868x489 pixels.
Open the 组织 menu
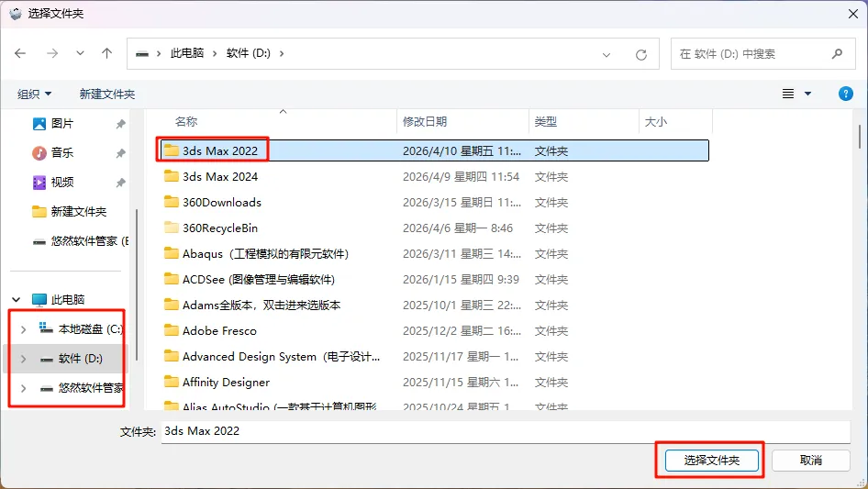(34, 94)
